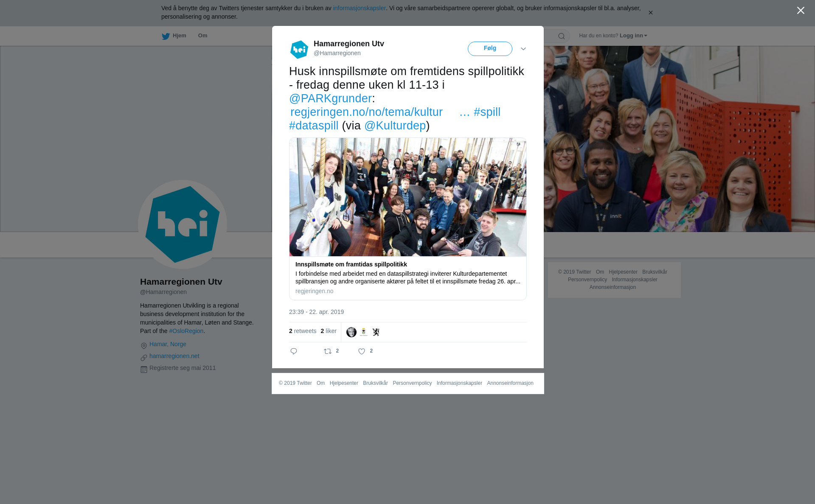Dismiss the cookie notice banner
Viewport: 815px width, 504px height.
tap(650, 13)
